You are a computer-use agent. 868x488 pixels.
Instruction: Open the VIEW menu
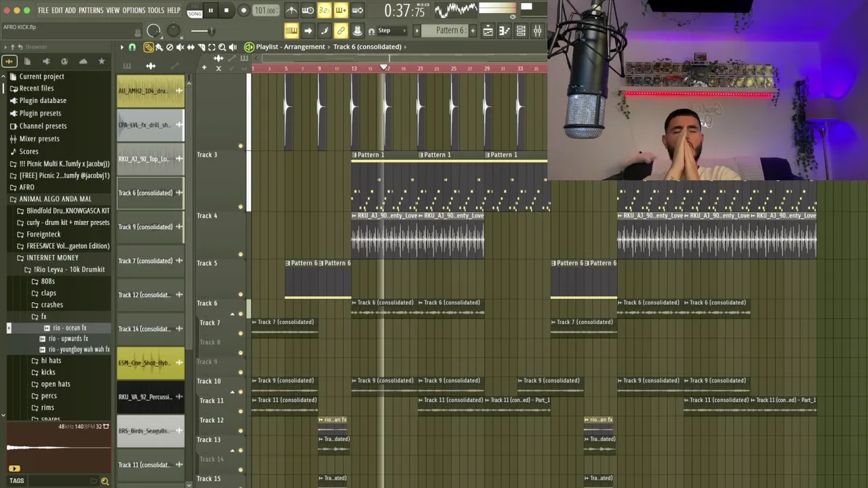[113, 11]
